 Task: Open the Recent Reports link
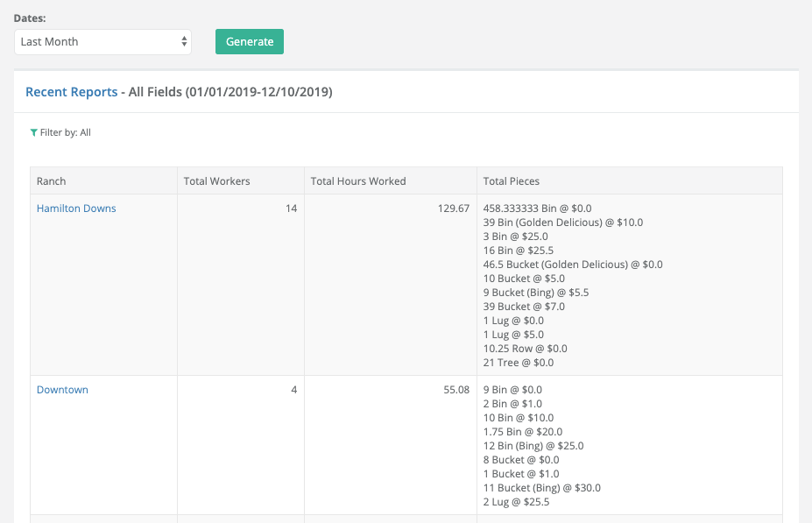[x=72, y=92]
